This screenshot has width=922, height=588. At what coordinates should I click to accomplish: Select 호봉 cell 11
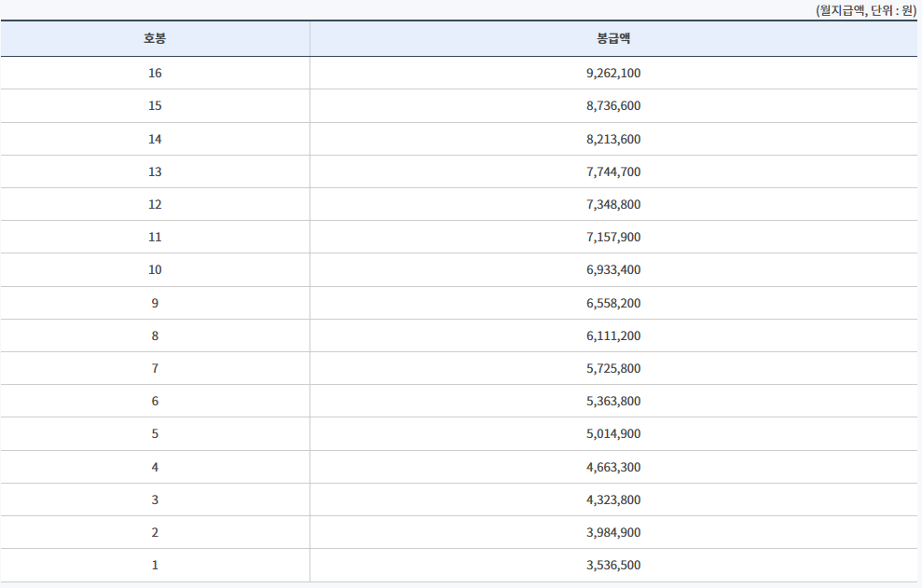point(155,237)
